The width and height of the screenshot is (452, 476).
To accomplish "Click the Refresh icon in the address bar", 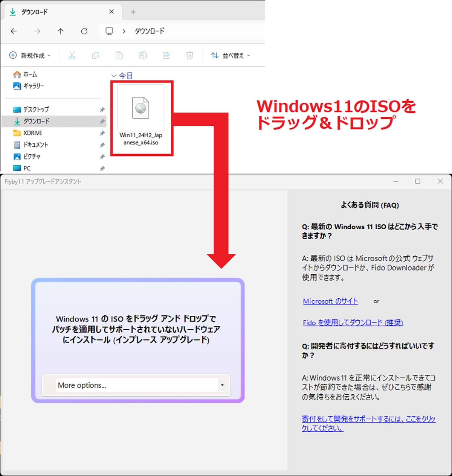I will [x=84, y=31].
